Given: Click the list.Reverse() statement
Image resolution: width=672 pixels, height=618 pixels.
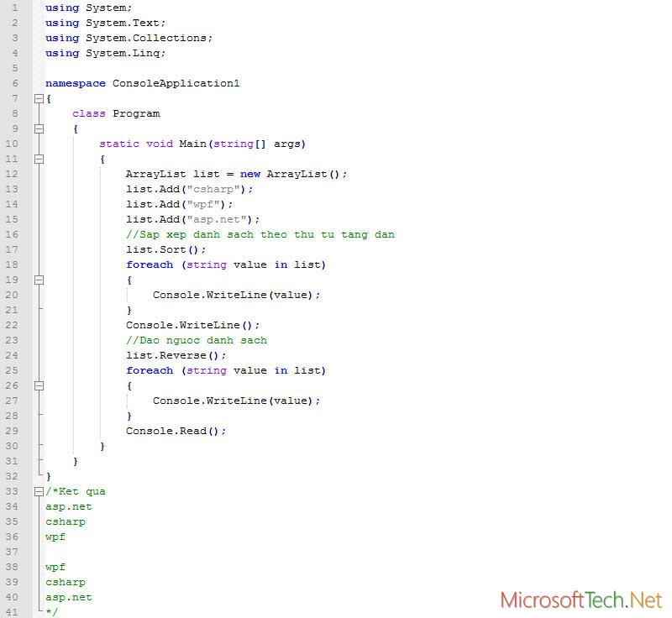Looking at the screenshot, I should tap(173, 355).
